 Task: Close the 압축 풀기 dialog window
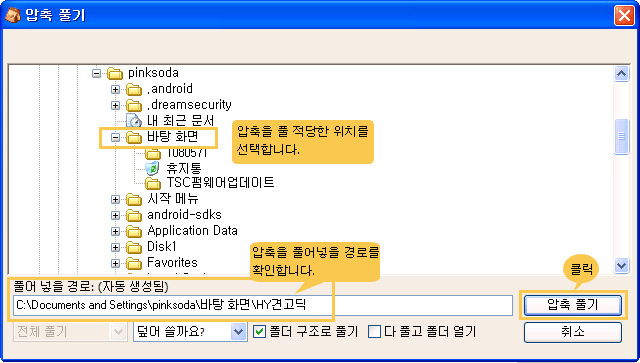click(624, 16)
